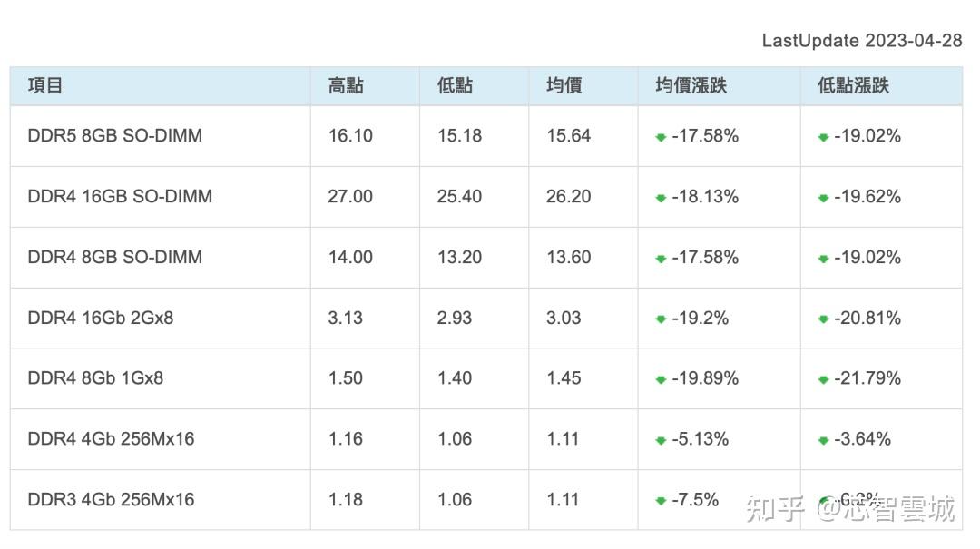980x549 pixels.
Task: Click the LastUpdate 2023-04-28 text
Action: [x=861, y=41]
